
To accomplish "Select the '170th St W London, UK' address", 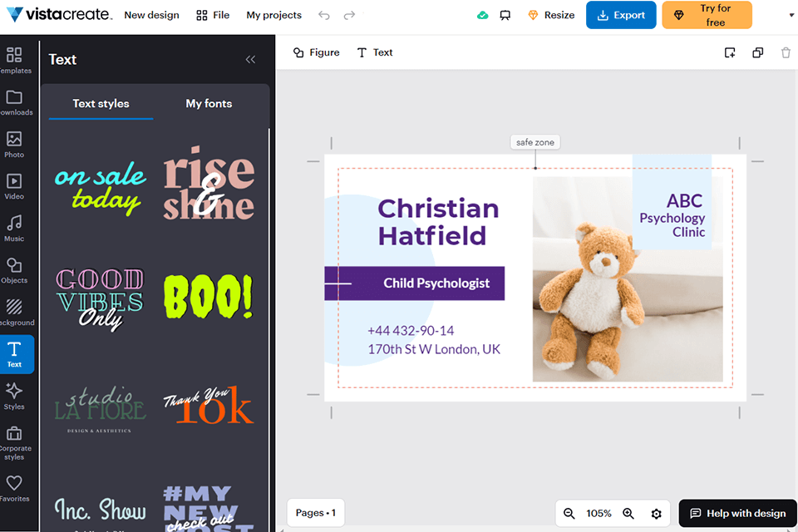I will click(x=434, y=349).
